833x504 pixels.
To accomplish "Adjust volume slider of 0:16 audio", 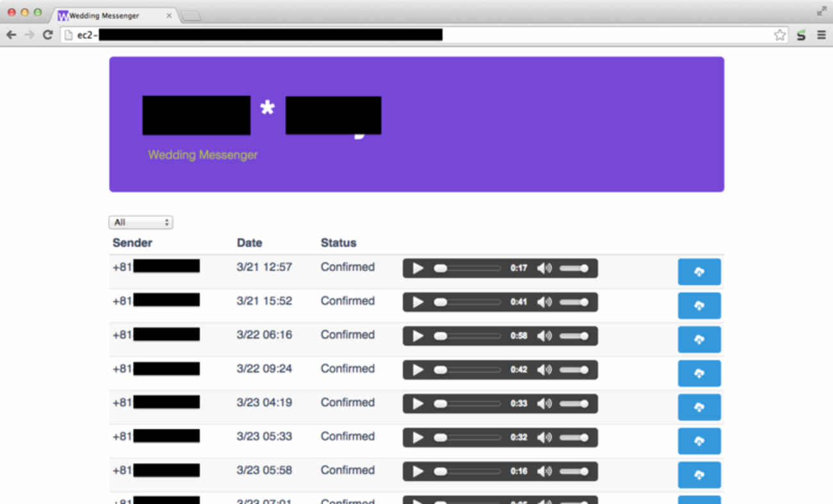I will 573,472.
